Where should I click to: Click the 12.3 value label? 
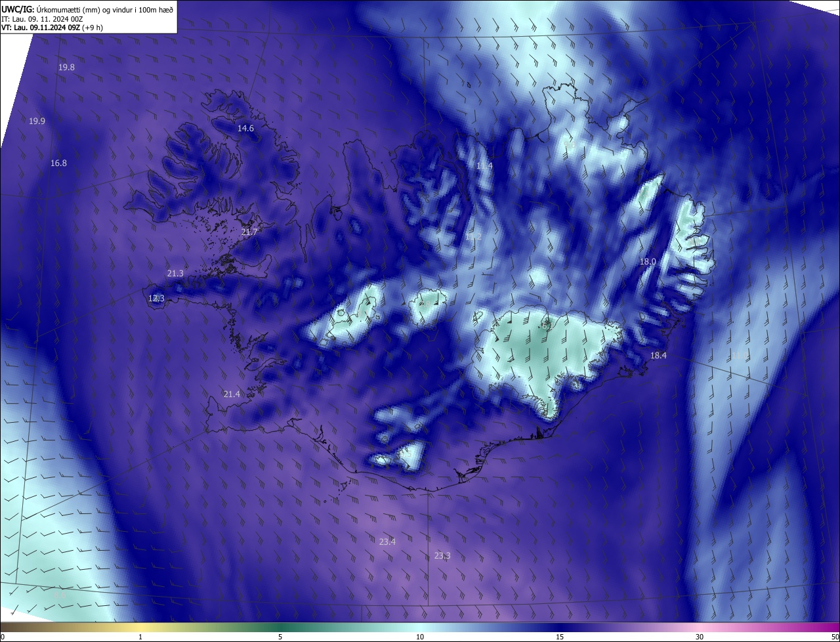156,299
